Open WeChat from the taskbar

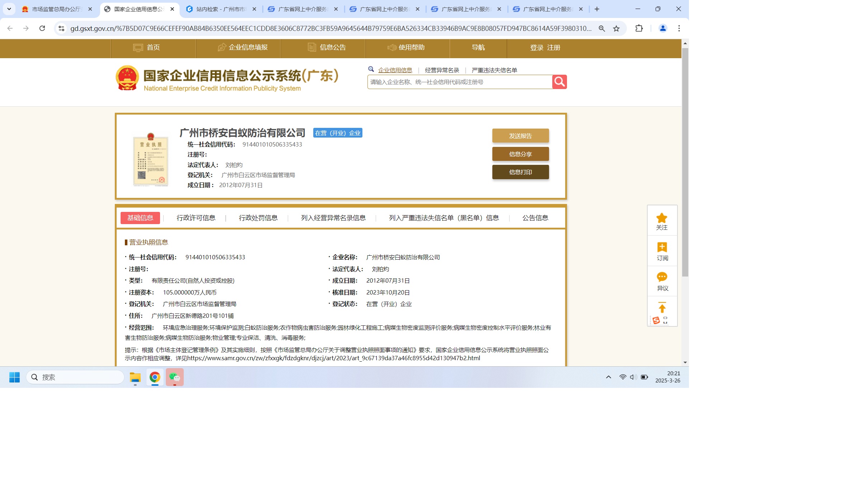(x=175, y=377)
